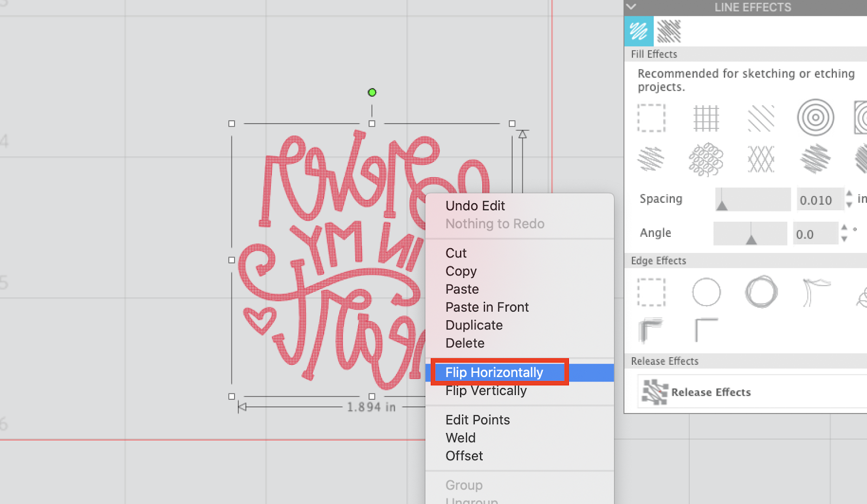Viewport: 867px width, 504px height.
Task: Choose the concentric circles fill effect
Action: [816, 118]
